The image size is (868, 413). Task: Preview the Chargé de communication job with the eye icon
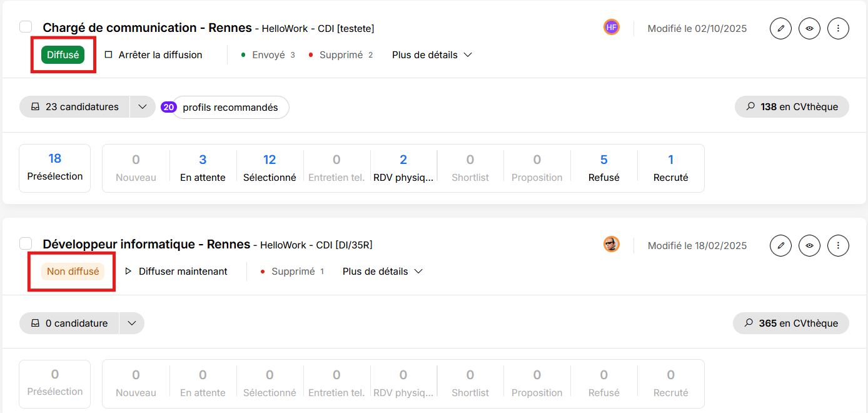809,28
